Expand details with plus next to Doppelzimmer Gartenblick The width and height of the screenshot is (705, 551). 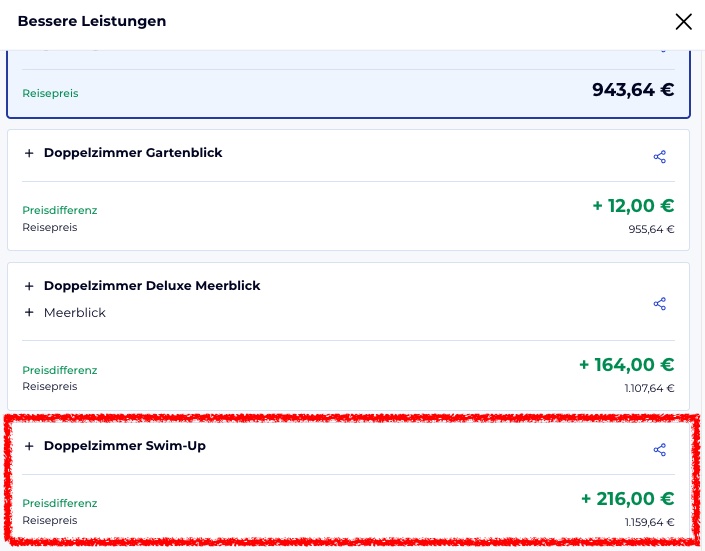pos(29,153)
